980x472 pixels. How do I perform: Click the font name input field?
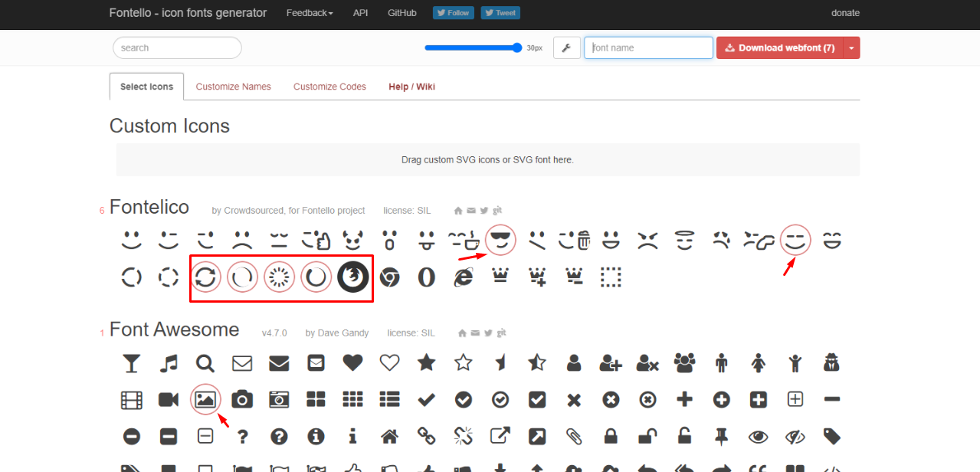point(648,48)
